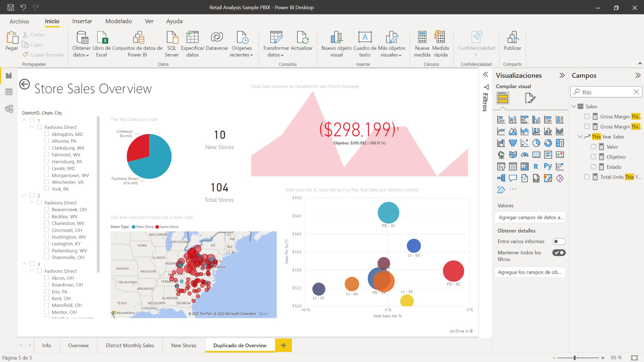Tick the district 2 checkbox
The height and width of the screenshot is (362, 644).
(32, 195)
